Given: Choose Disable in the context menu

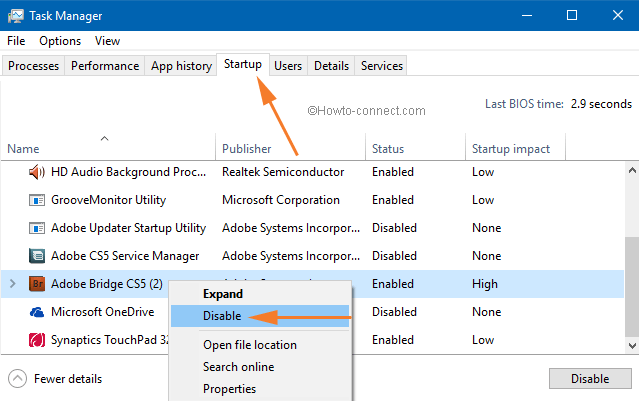Looking at the screenshot, I should pyautogui.click(x=260, y=316).
